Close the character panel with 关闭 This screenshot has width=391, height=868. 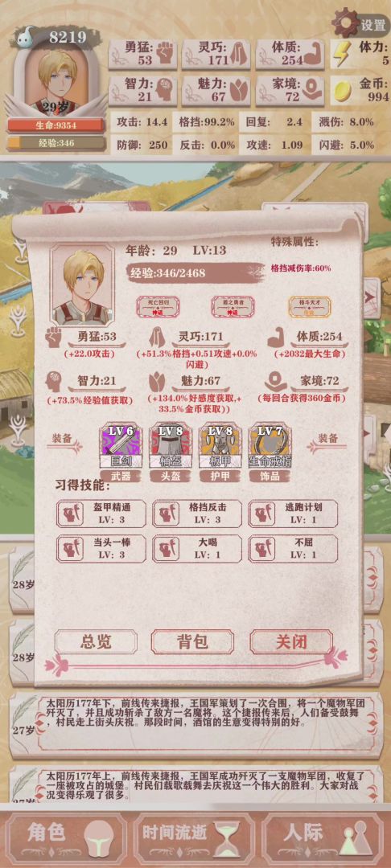click(x=291, y=641)
